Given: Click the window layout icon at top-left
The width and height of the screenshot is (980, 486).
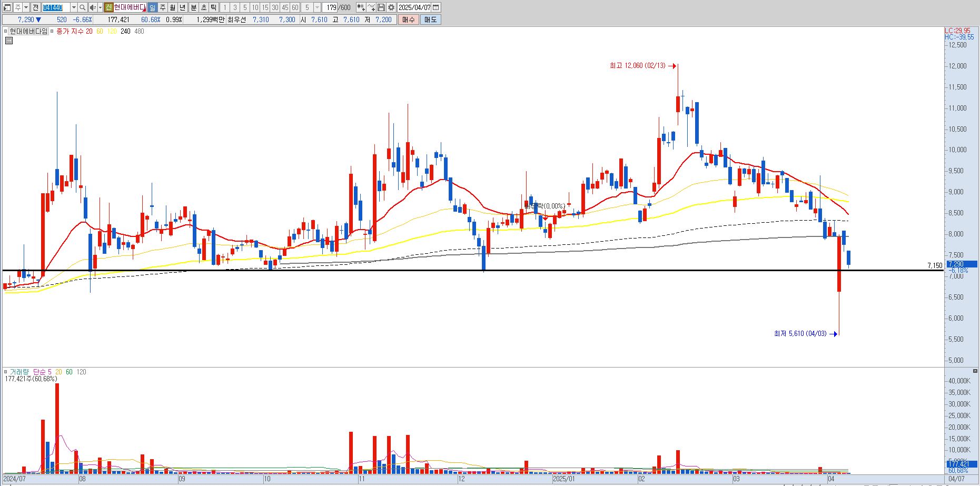Looking at the screenshot, I should pyautogui.click(x=7, y=7).
